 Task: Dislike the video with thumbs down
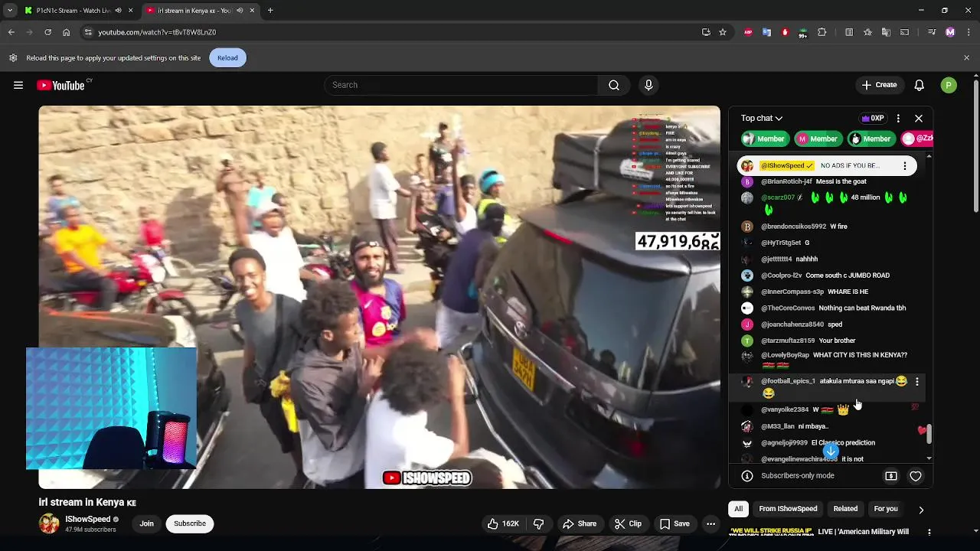pyautogui.click(x=538, y=523)
